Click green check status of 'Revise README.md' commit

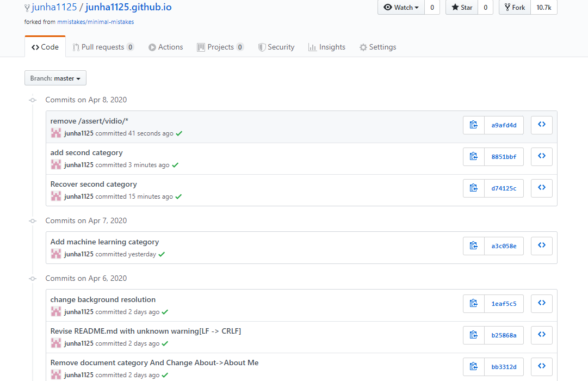pos(165,343)
